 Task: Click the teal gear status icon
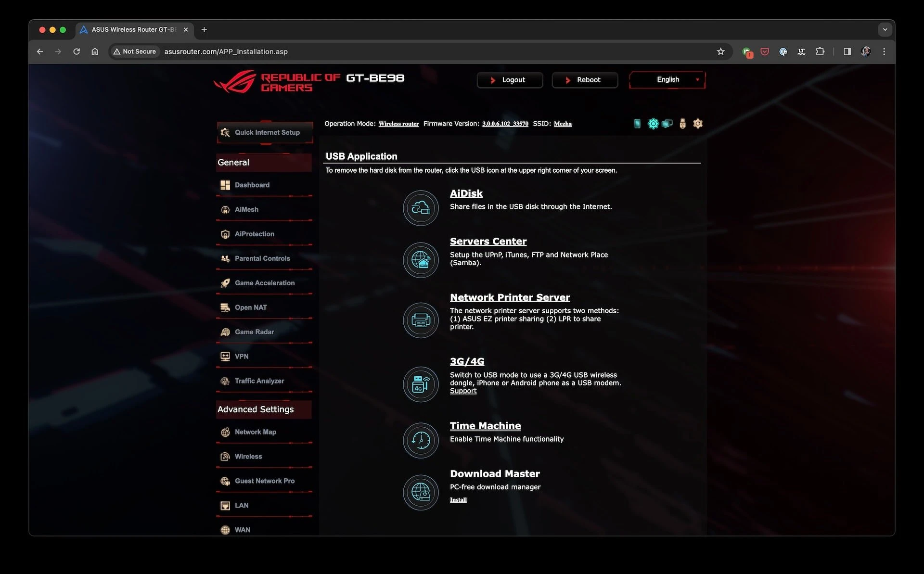point(653,124)
